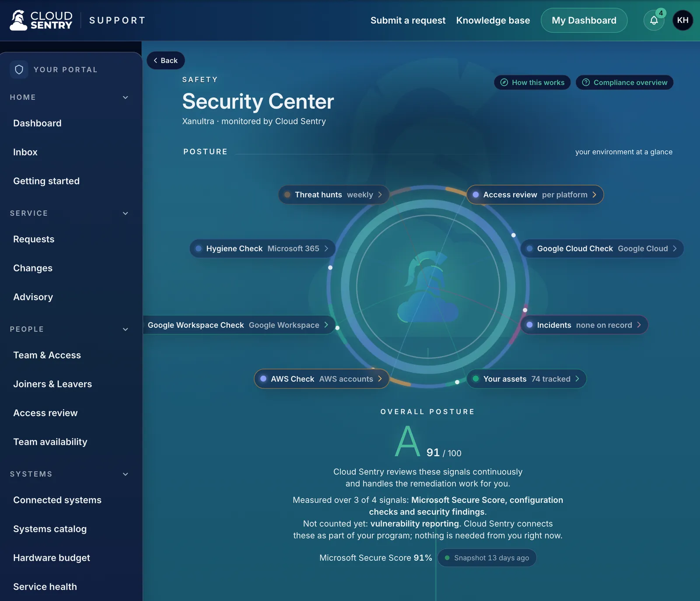Open Threat hunts weekly chip

click(334, 195)
